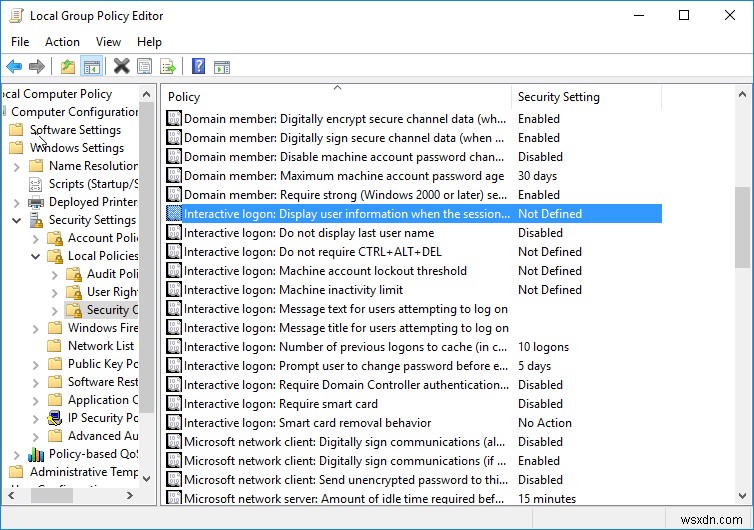Click the policy icon beside Require smart card

click(x=174, y=404)
